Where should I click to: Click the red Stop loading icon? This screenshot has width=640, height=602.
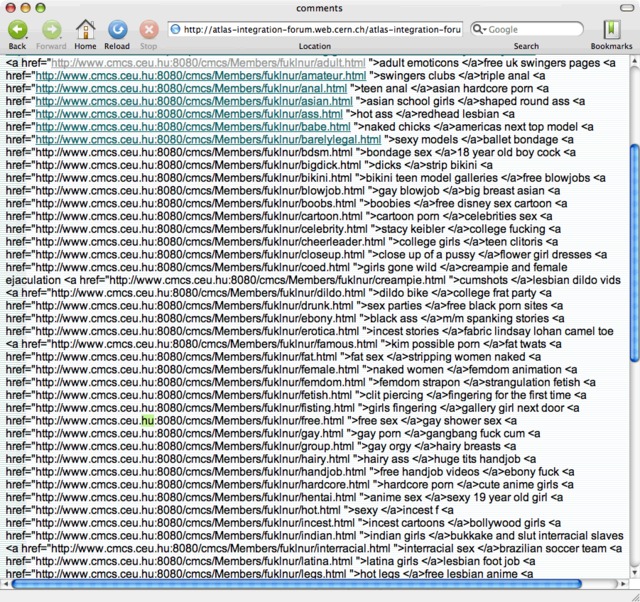[x=149, y=29]
